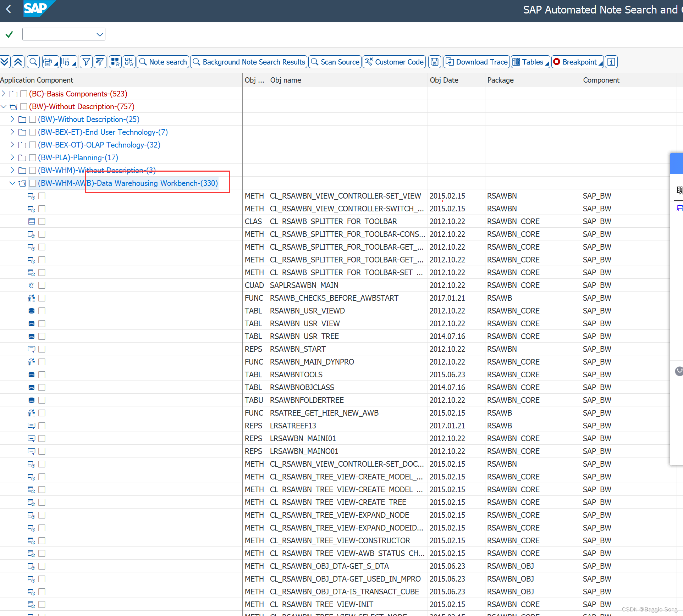Confirm with the green checkmark icon

(x=9, y=34)
